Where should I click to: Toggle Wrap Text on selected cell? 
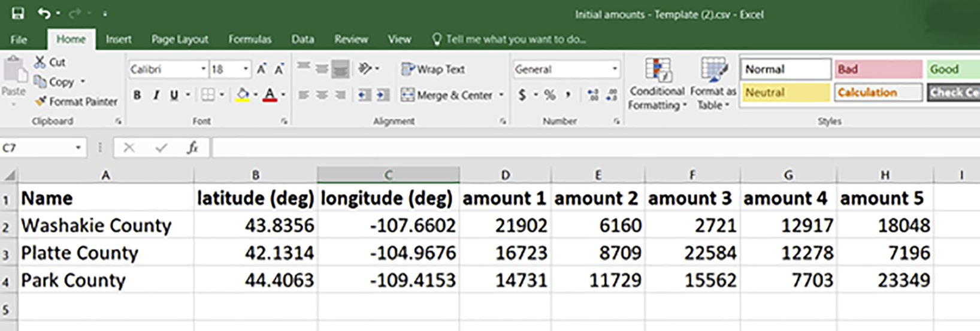coord(433,69)
